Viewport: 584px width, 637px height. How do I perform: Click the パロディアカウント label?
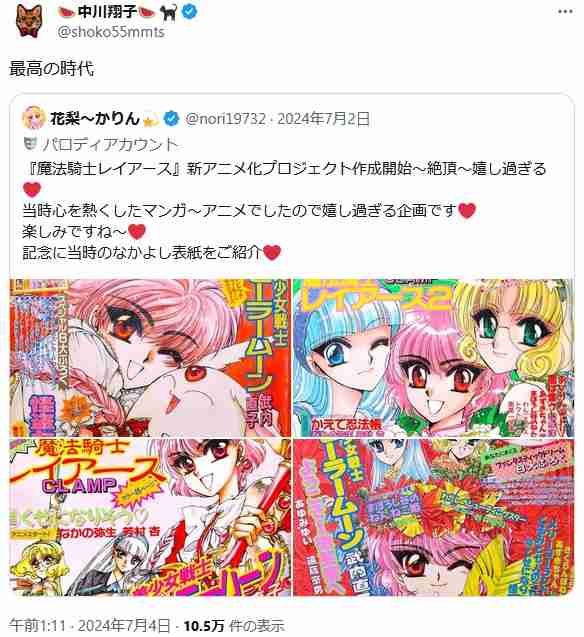point(110,144)
